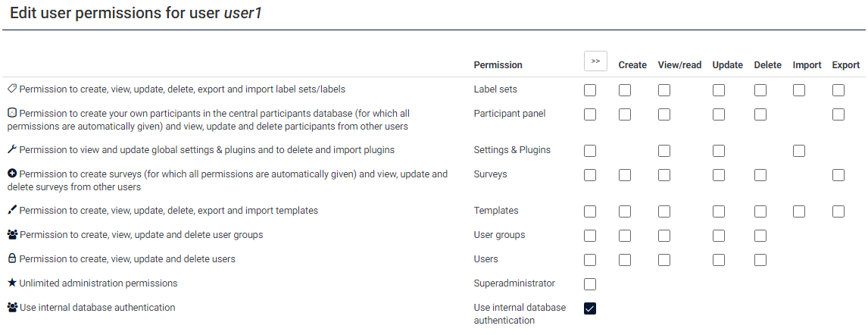The height and width of the screenshot is (335, 868).
Task: Enable Superadministrator permission checkbox
Action: (x=590, y=284)
